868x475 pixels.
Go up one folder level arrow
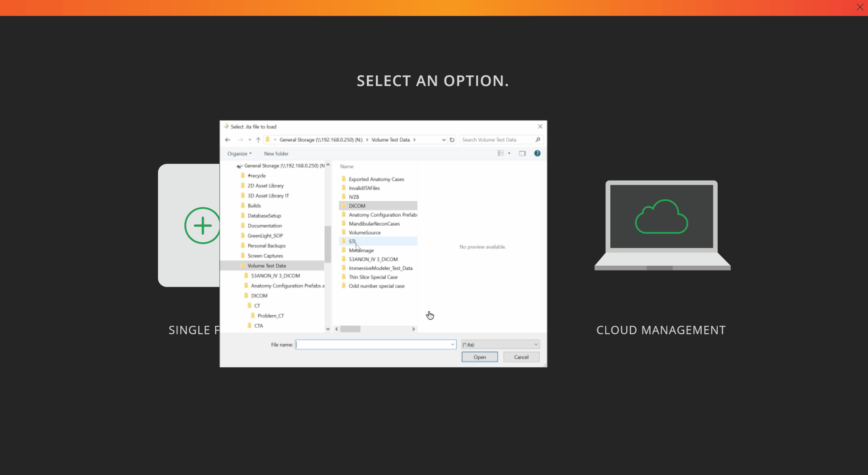[x=258, y=140]
